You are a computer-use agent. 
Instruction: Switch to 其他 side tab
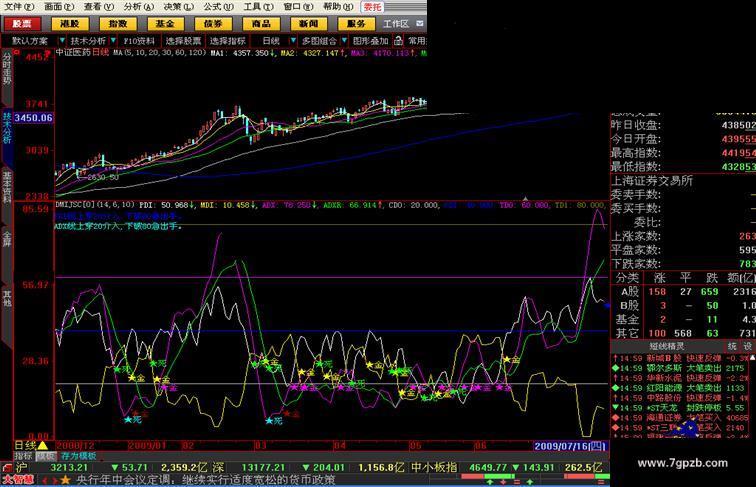tap(7, 298)
